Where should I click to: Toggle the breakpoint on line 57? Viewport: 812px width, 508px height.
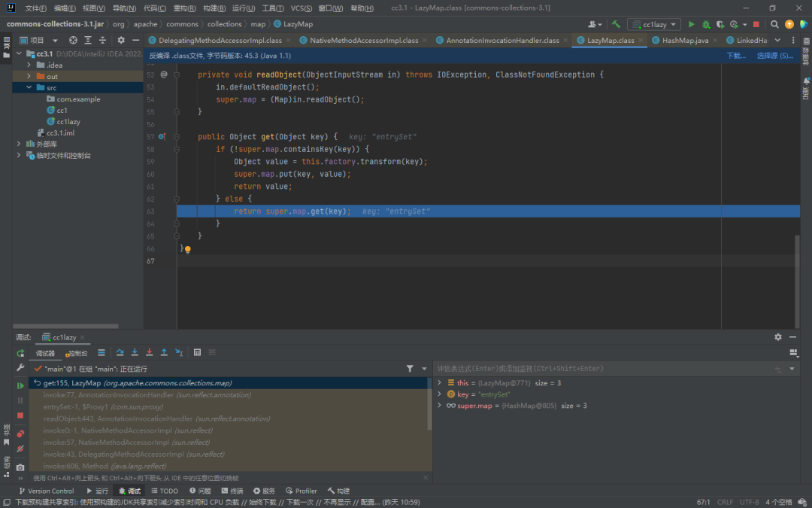[x=162, y=137]
